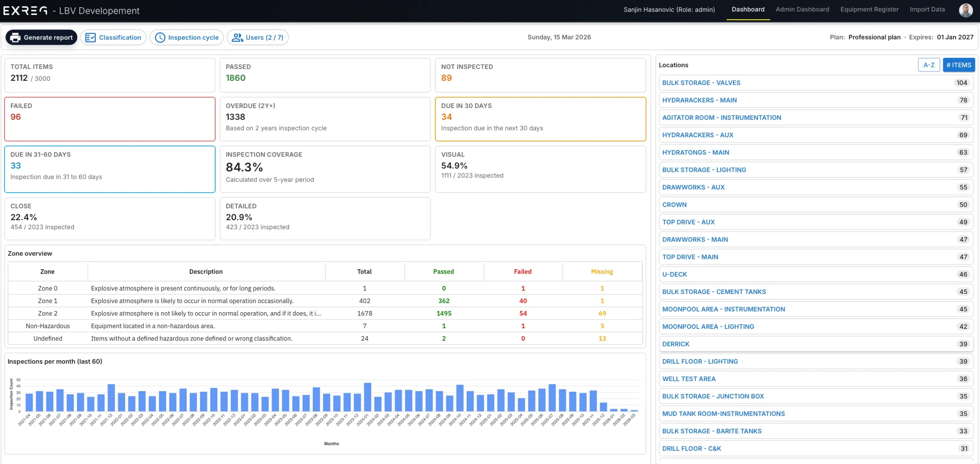Go to the Import Data tab

click(x=927, y=10)
